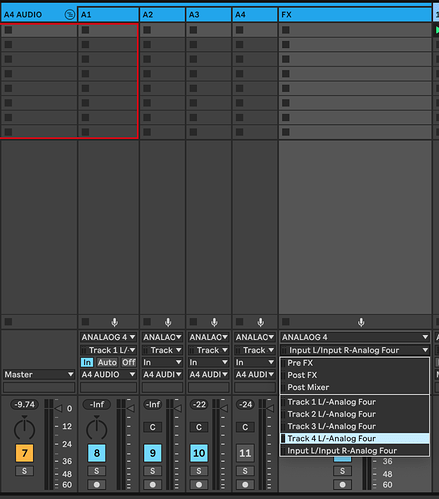The width and height of the screenshot is (439, 499).
Task: Enable track activator number 11
Action: pos(245,453)
